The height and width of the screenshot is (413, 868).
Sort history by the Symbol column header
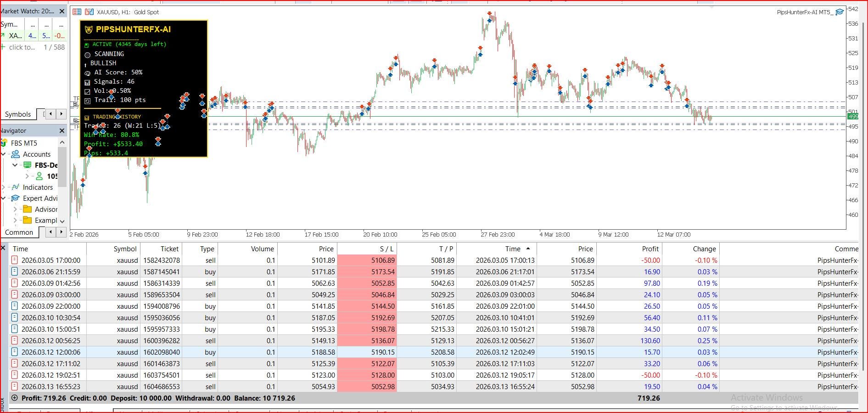point(113,249)
